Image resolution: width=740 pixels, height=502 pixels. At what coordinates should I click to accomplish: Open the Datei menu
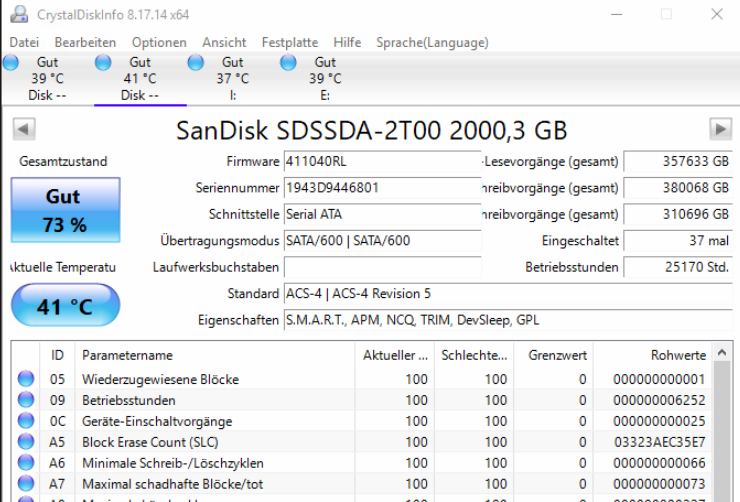pyautogui.click(x=24, y=42)
